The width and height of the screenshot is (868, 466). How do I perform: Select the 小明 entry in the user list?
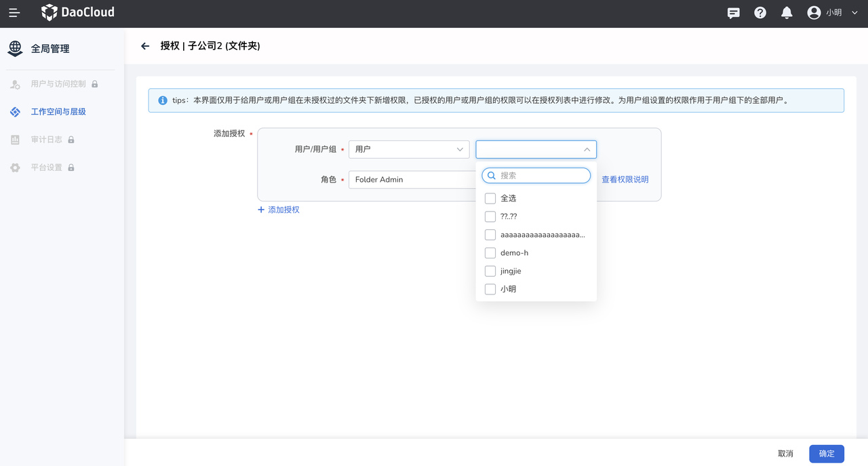(x=509, y=288)
